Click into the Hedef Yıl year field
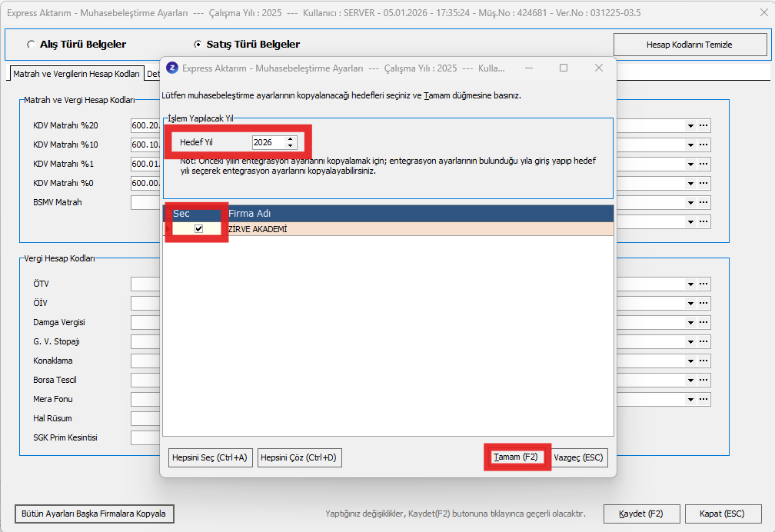 pos(268,142)
